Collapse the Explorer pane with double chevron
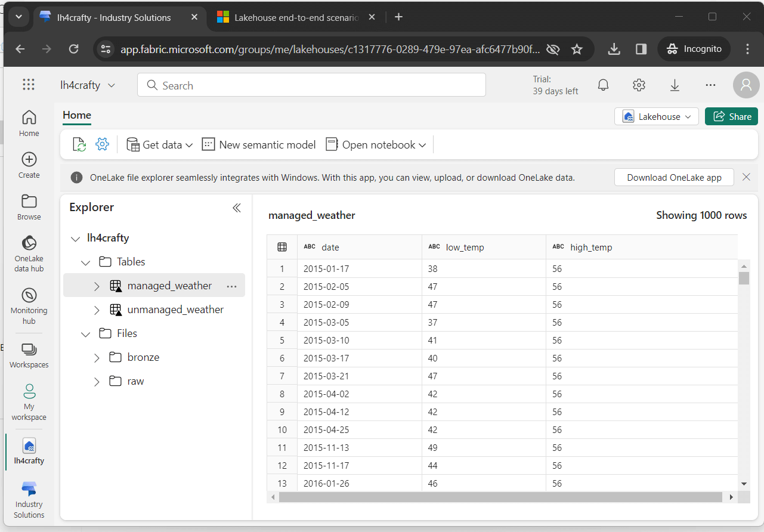 pos(237,208)
